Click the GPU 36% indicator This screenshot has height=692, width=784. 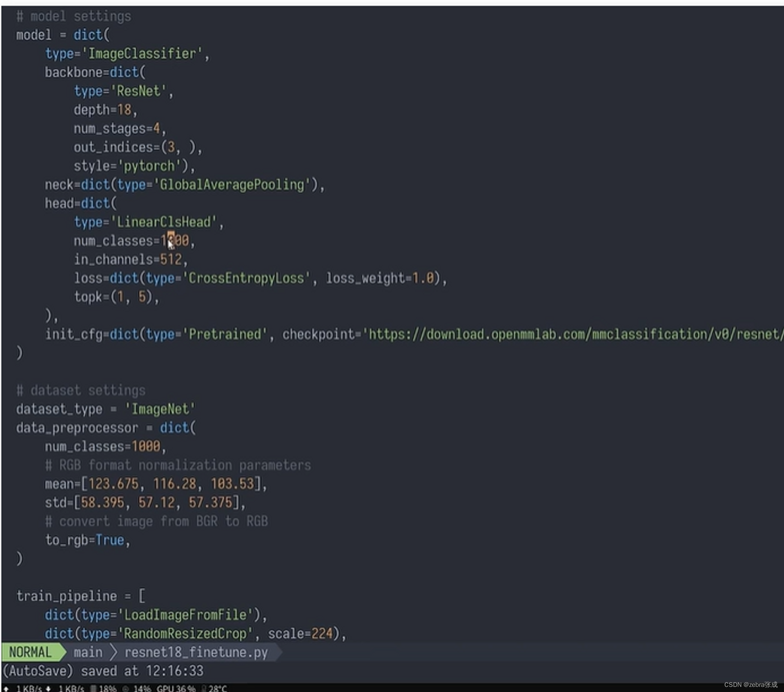[176, 688]
